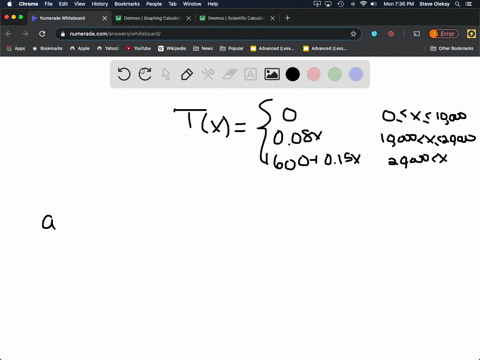
Task: Go back to previous page
Action: 9,34
